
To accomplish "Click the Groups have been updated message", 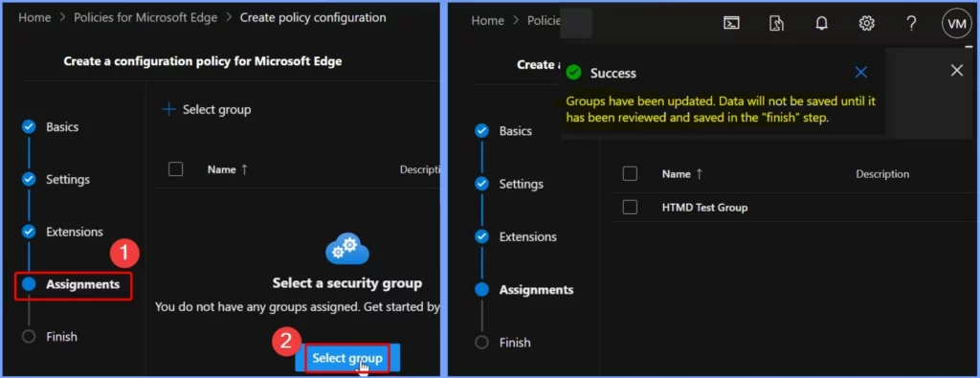I will (721, 109).
